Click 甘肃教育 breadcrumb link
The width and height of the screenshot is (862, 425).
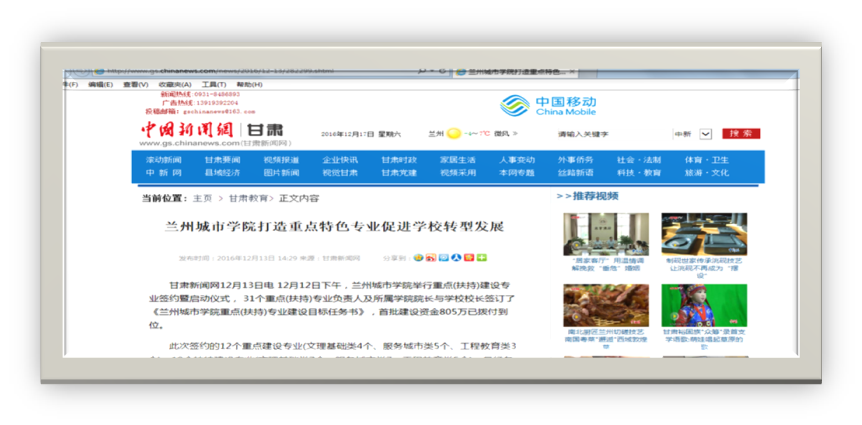(x=248, y=198)
